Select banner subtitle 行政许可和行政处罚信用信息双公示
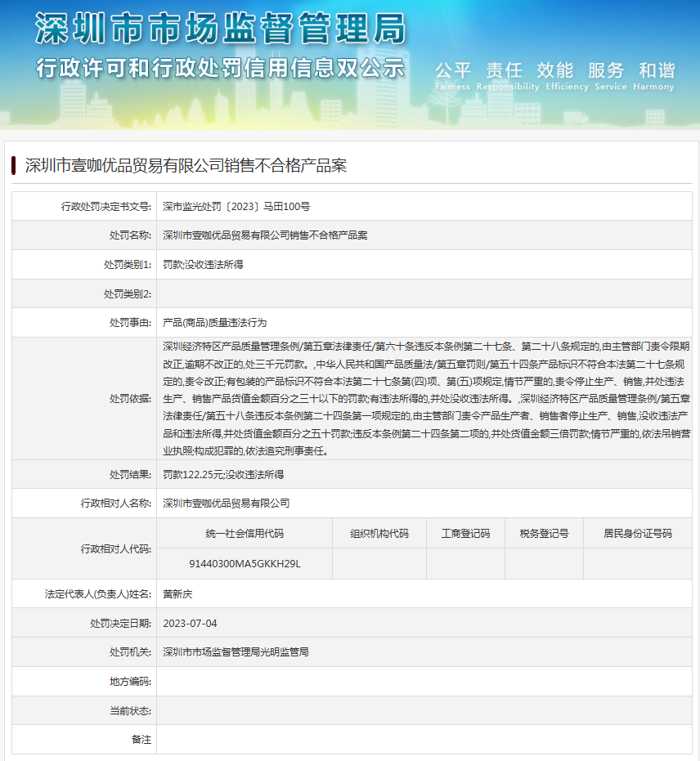 coord(221,68)
